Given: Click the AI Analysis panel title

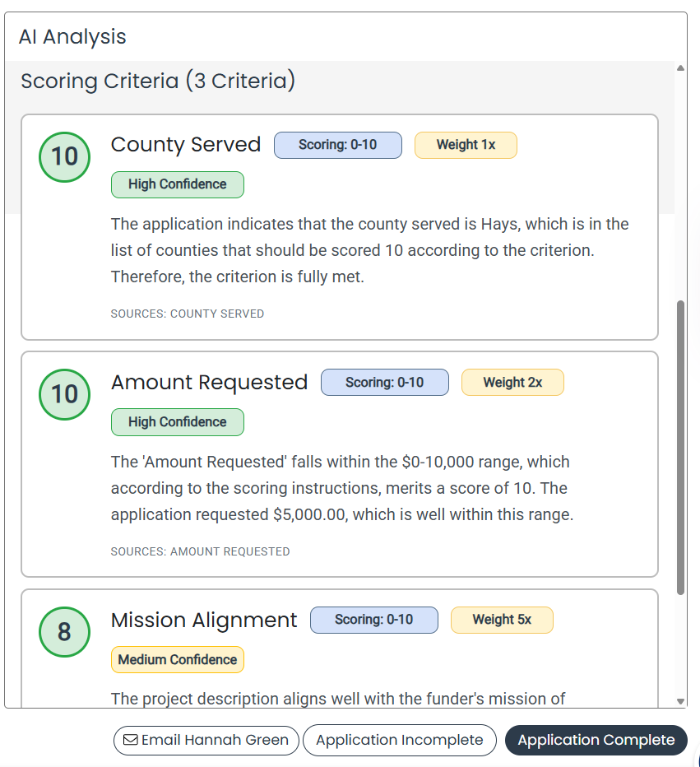Looking at the screenshot, I should point(72,37).
